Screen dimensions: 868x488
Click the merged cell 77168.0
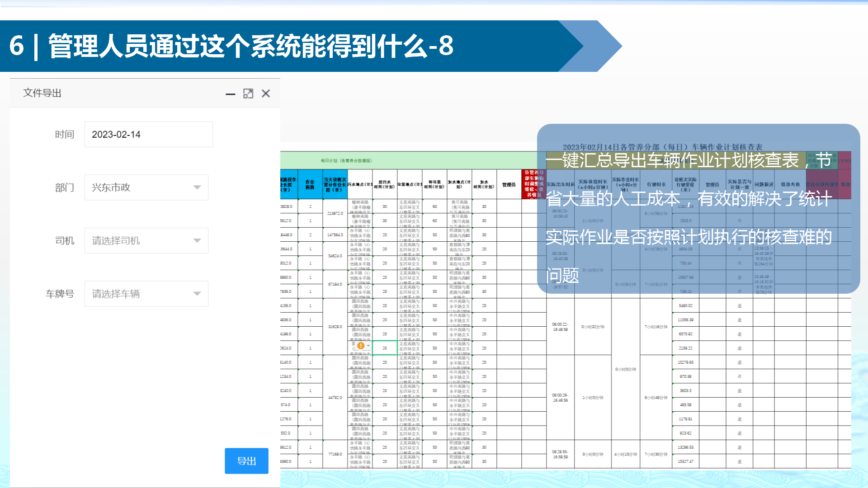point(335,454)
